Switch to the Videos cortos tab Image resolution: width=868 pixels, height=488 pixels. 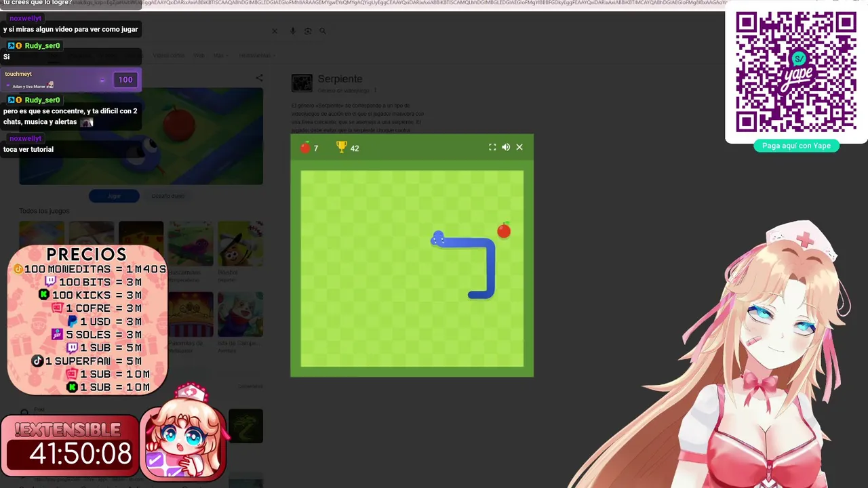(x=168, y=56)
